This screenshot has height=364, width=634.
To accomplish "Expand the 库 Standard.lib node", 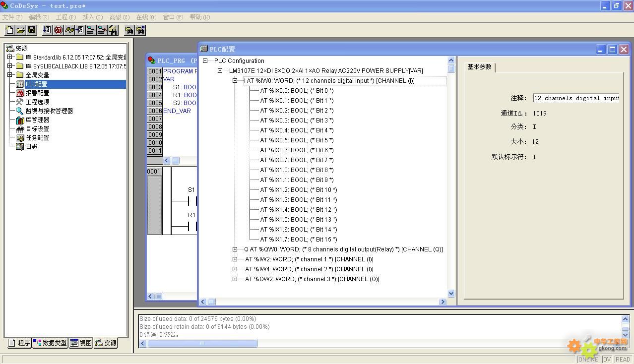I will click(9, 57).
